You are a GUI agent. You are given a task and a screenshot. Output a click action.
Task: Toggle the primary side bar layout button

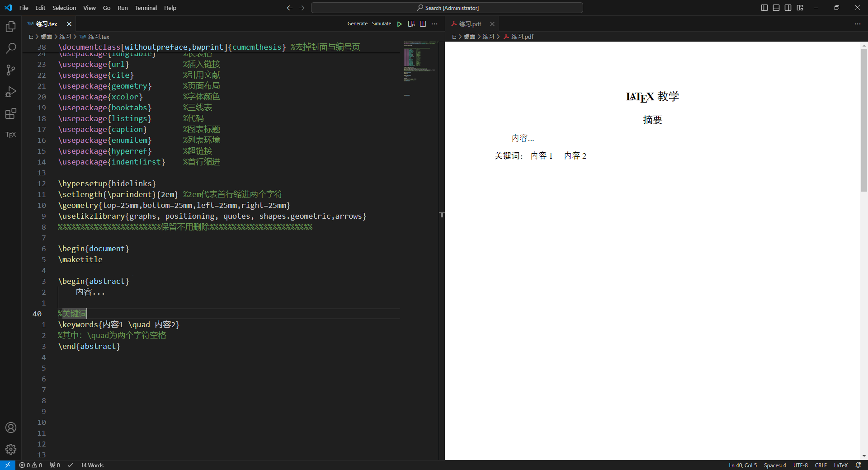click(x=764, y=8)
